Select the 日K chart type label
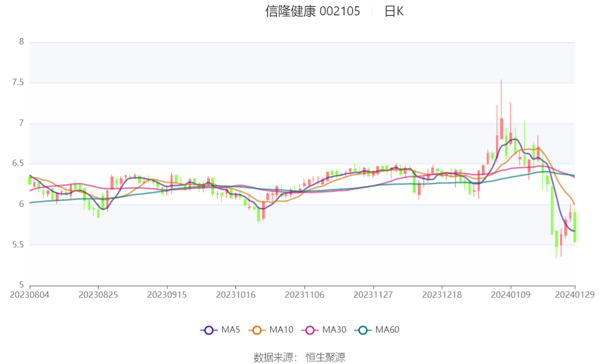The image size is (599, 364). pos(394,11)
